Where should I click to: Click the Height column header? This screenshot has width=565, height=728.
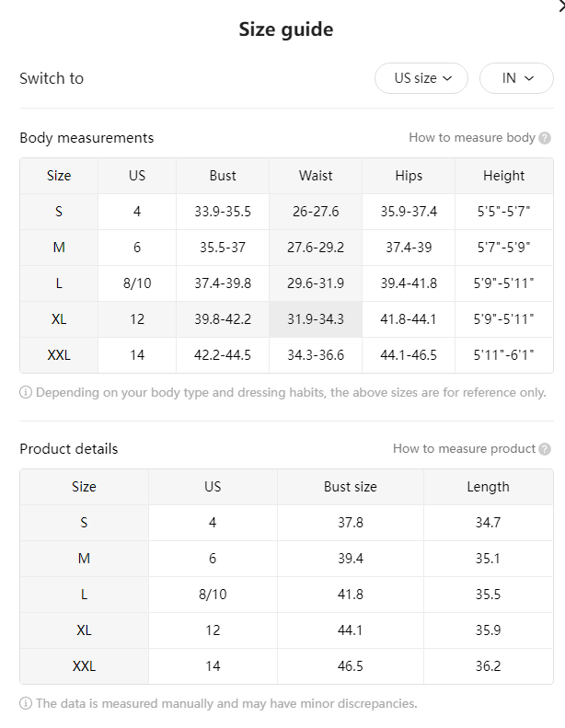click(x=503, y=176)
